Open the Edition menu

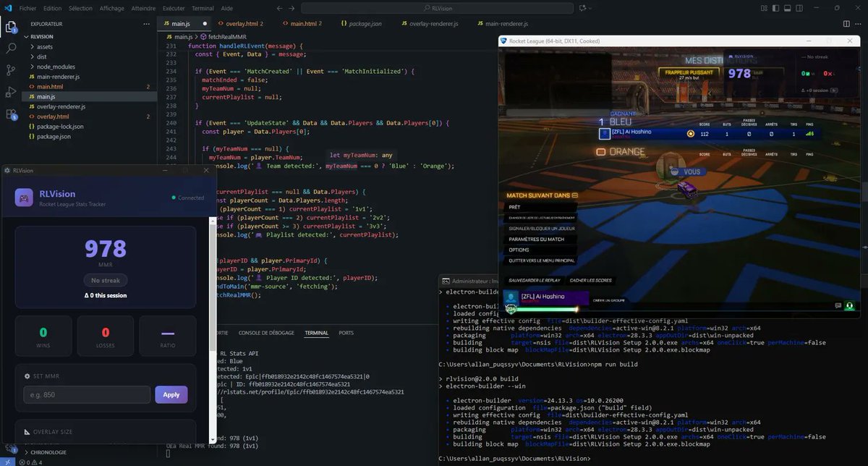[52, 8]
